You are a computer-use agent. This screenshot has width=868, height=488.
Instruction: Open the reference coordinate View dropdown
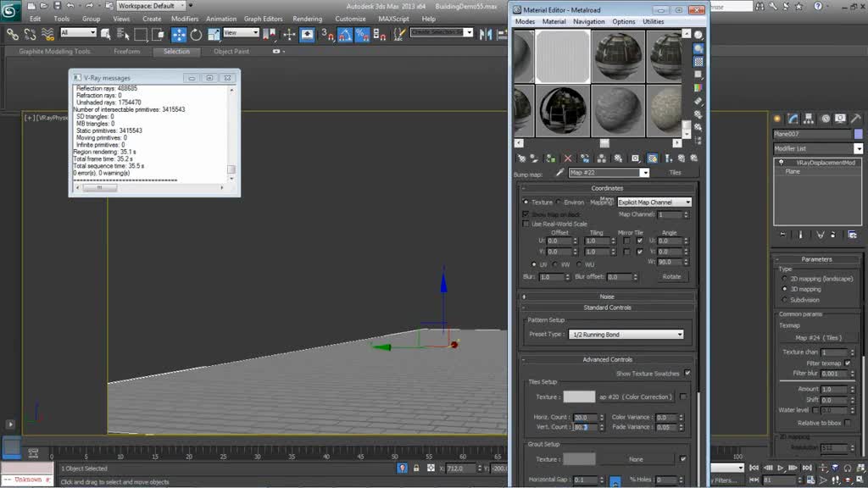click(x=241, y=33)
